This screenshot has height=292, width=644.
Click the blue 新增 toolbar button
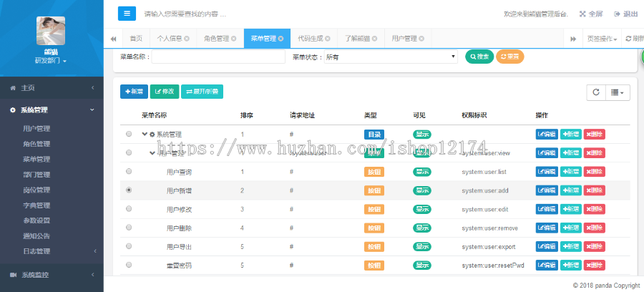(134, 92)
